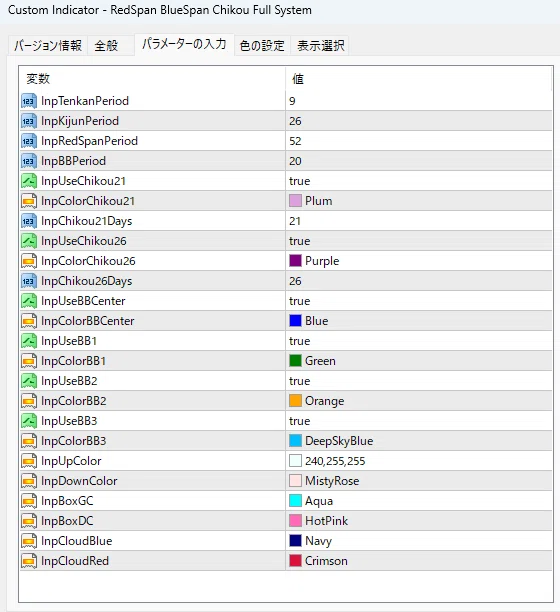Click the boolean icon beside InpUseBB2
This screenshot has height=612, width=560.
click(x=29, y=381)
